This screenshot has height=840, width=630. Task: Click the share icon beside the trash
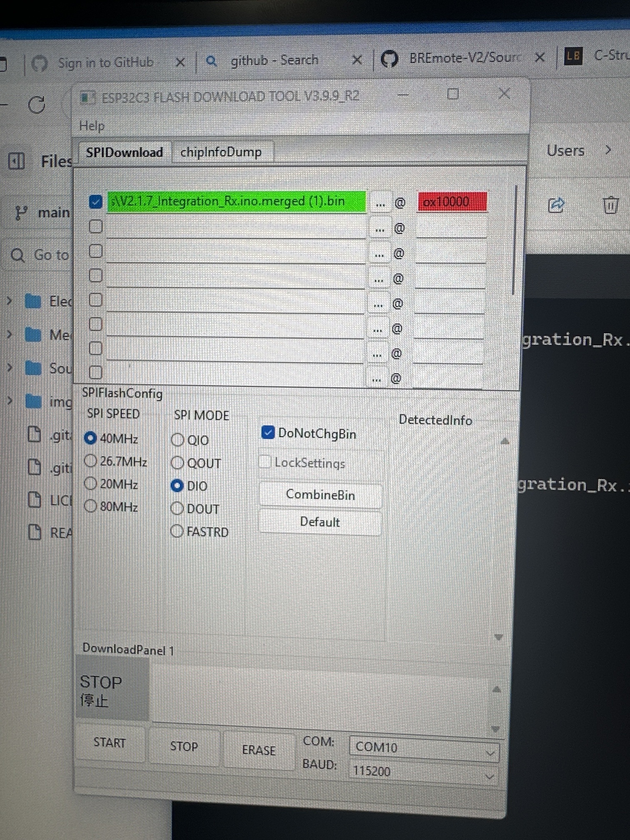(556, 205)
